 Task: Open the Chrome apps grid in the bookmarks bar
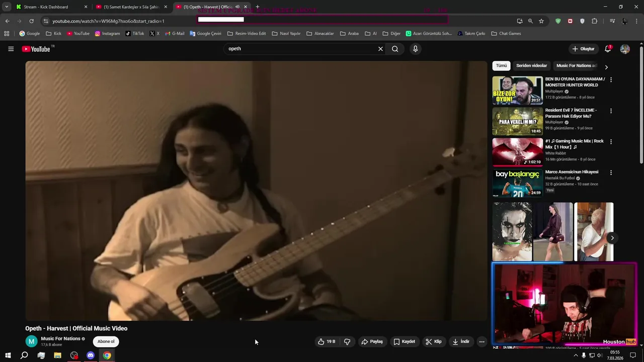[7, 34]
